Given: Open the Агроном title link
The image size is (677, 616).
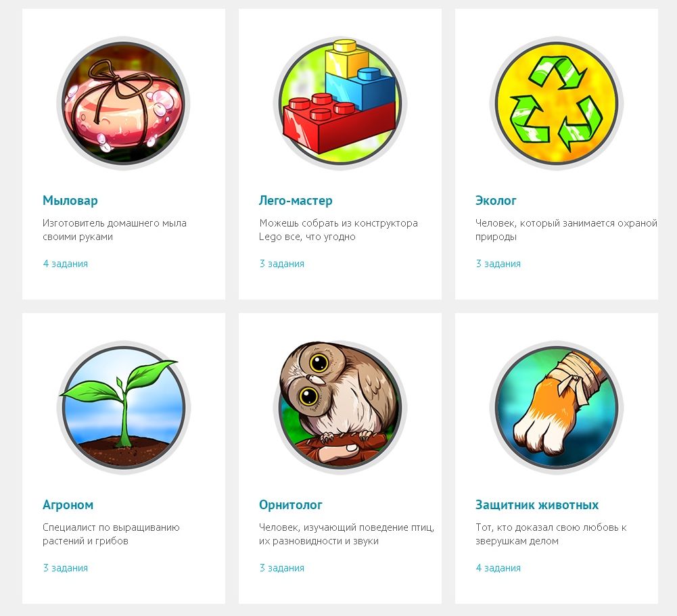Looking at the screenshot, I should 68,504.
